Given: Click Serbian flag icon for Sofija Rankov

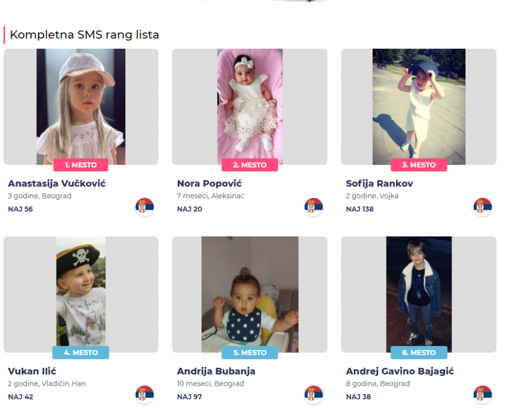Looking at the screenshot, I should coord(483,207).
